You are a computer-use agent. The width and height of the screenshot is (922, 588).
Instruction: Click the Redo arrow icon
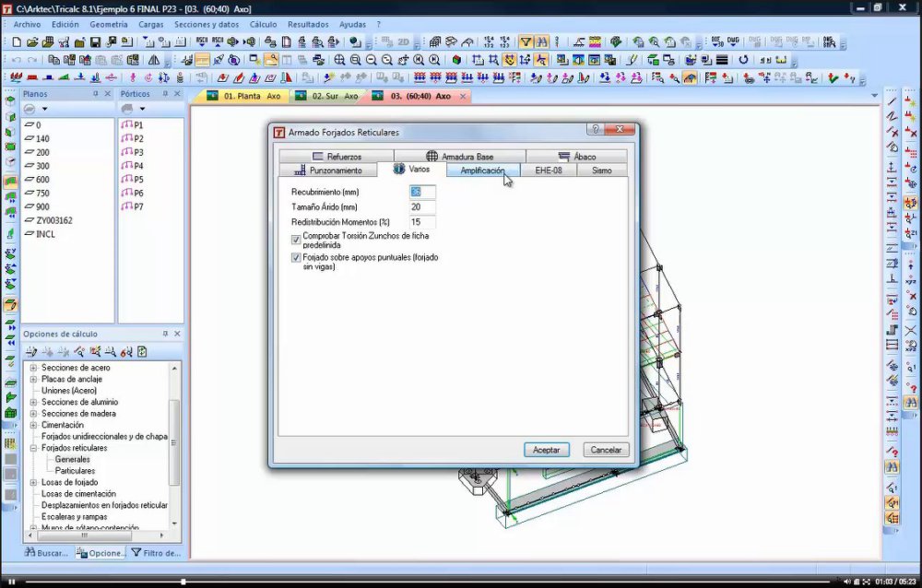pyautogui.click(x=31, y=60)
